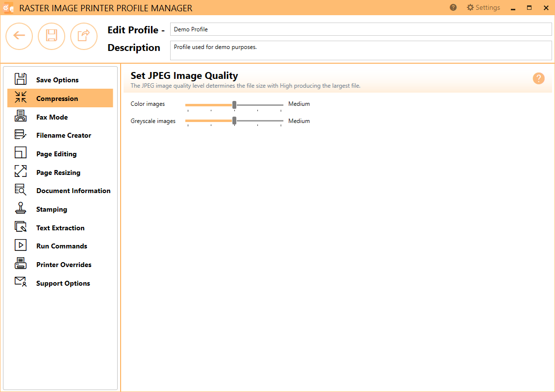Open the Save Options section
The width and height of the screenshot is (555, 392).
(57, 80)
